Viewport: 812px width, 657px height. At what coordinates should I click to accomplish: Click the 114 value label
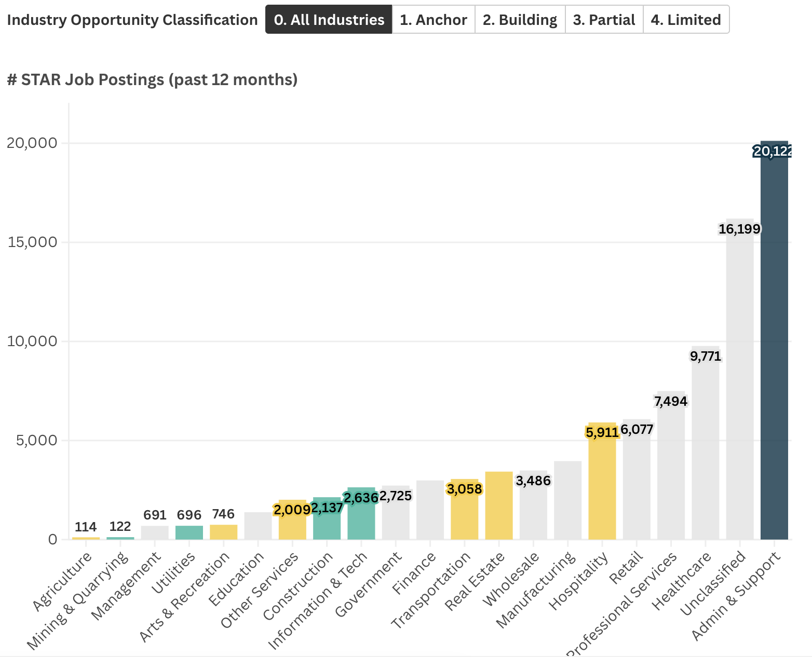click(86, 527)
